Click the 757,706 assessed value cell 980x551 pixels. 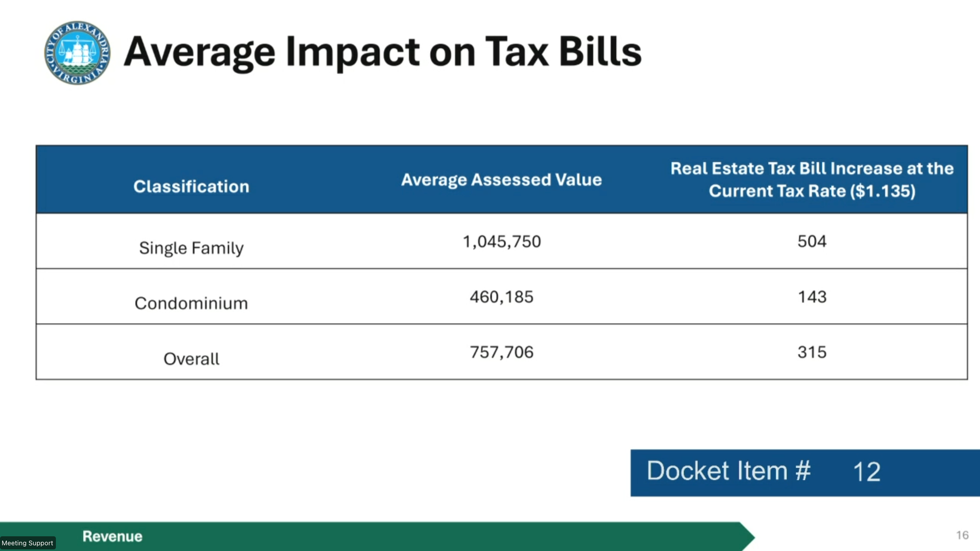click(x=501, y=352)
